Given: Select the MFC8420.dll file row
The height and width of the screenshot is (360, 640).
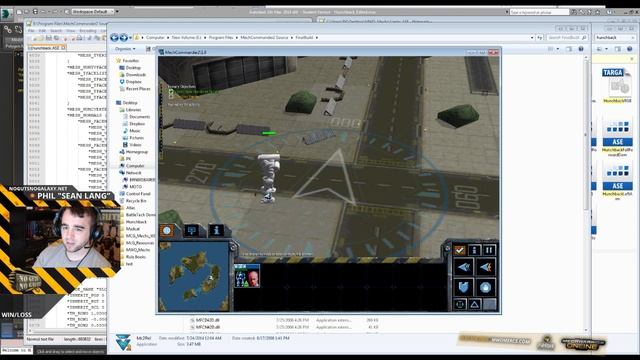Looking at the screenshot, I should (284, 320).
